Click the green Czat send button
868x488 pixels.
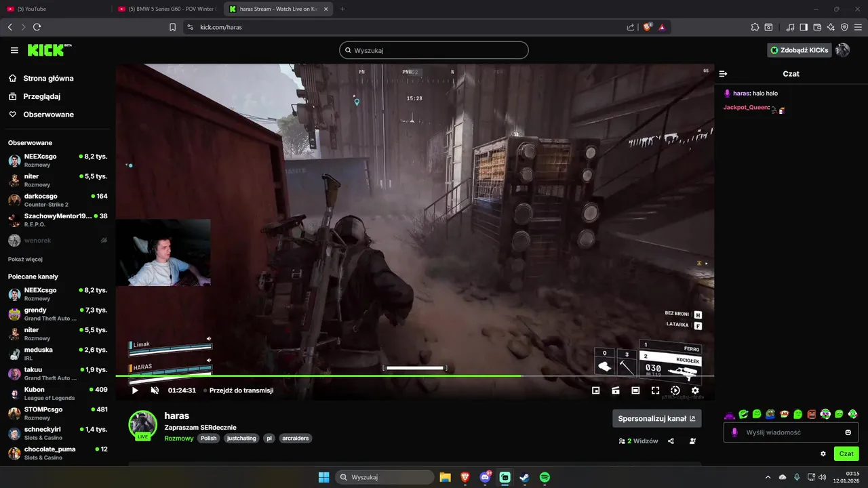pyautogui.click(x=846, y=454)
